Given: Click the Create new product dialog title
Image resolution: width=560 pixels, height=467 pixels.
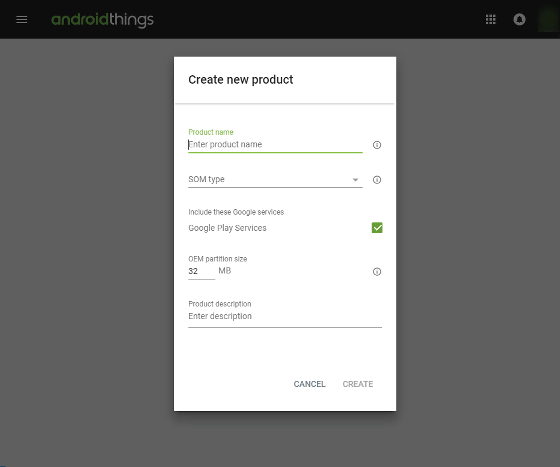Looking at the screenshot, I should 240,80.
